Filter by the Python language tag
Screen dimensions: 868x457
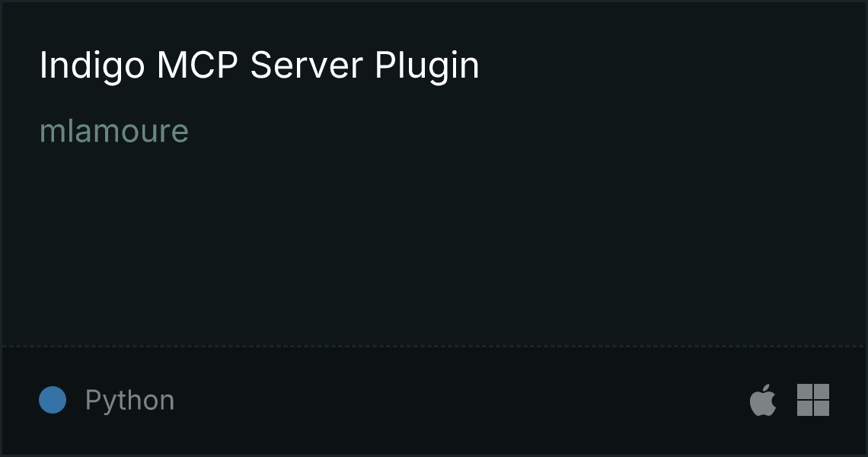tap(129, 401)
